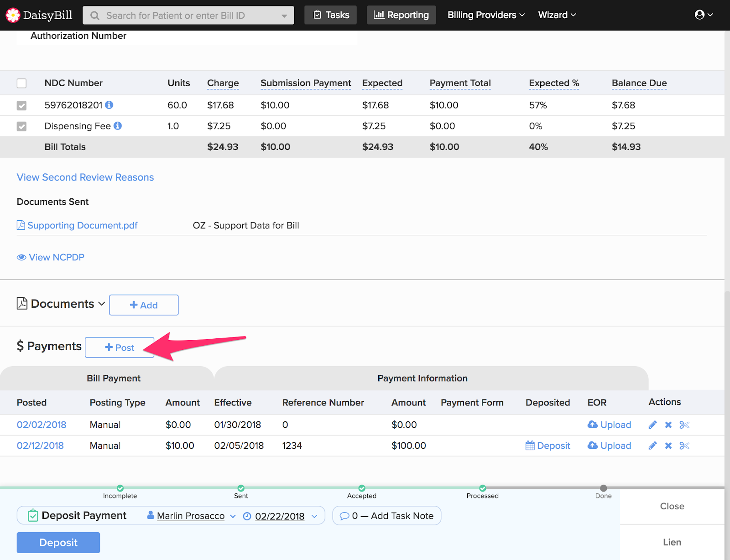
Task: Click the dollar sign Payments icon
Action: pos(20,346)
